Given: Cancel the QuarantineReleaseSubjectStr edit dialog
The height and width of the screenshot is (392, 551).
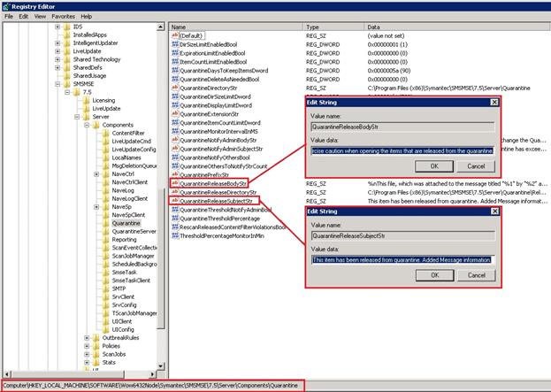Looking at the screenshot, I should 475,274.
